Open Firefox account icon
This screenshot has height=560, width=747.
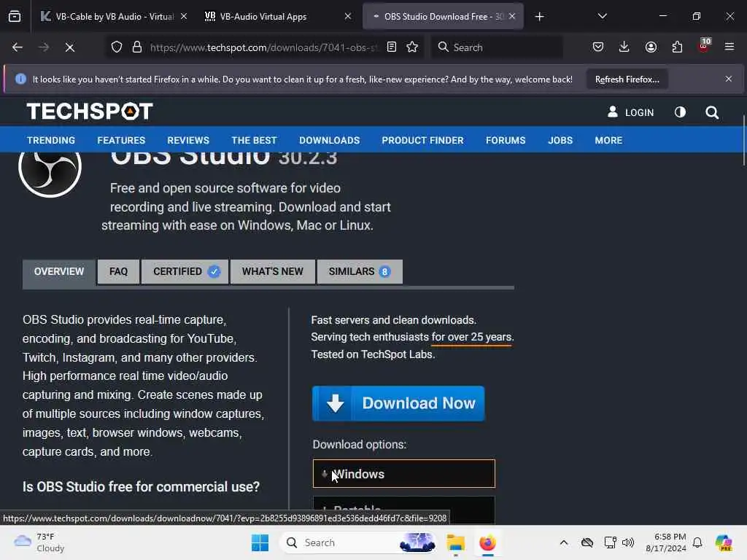(651, 47)
